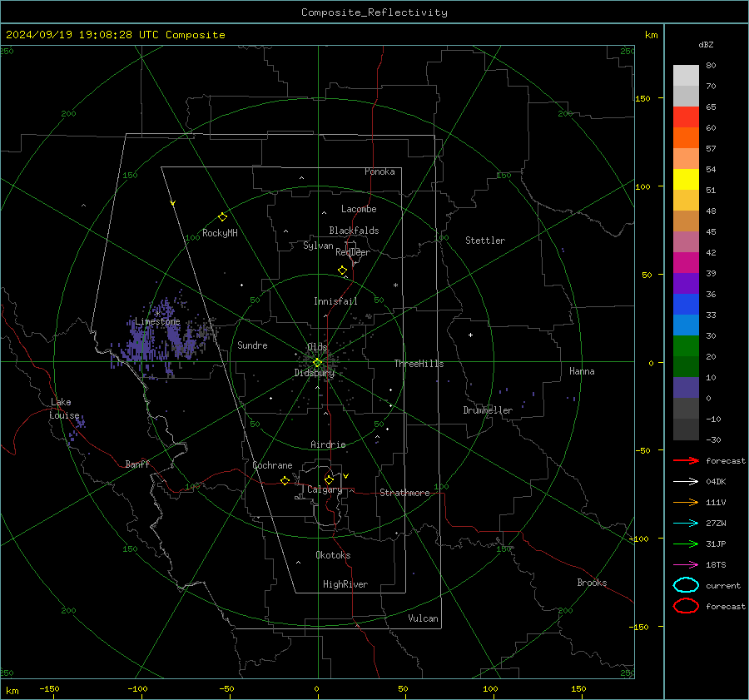Click the Didsbury label
749x700 pixels.
[315, 373]
